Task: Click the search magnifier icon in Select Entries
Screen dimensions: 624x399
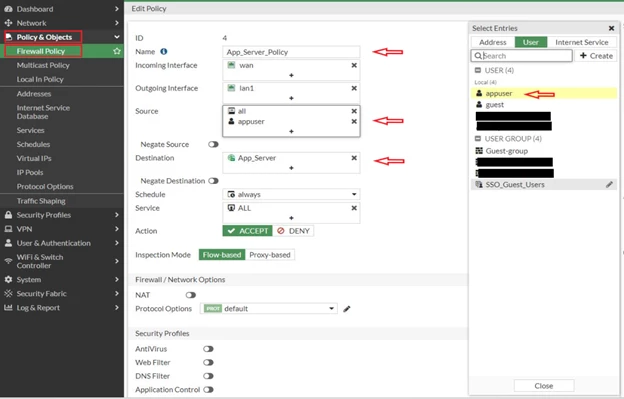Action: tap(478, 56)
